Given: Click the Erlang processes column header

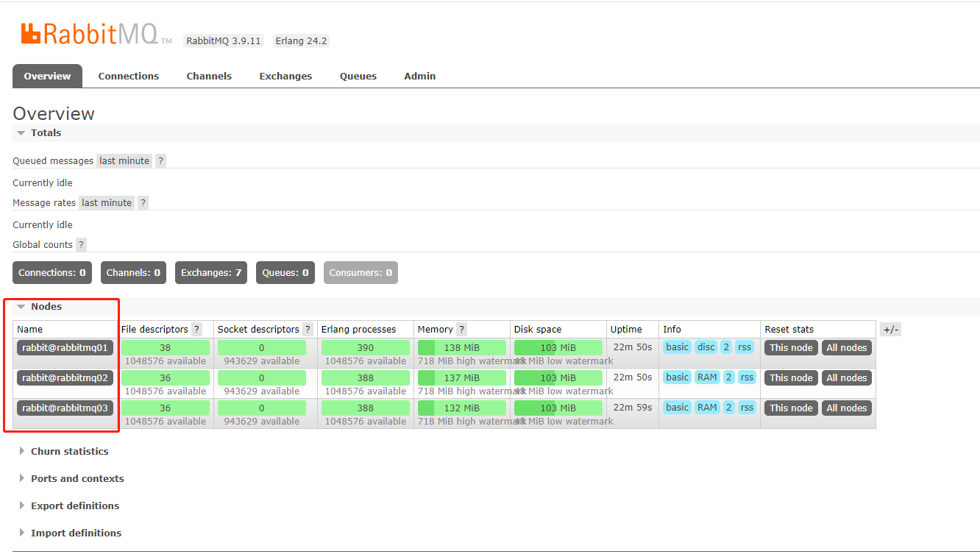Looking at the screenshot, I should point(358,330).
